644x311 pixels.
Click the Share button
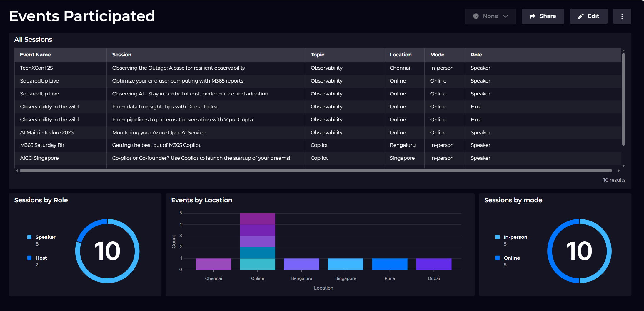[x=543, y=16]
